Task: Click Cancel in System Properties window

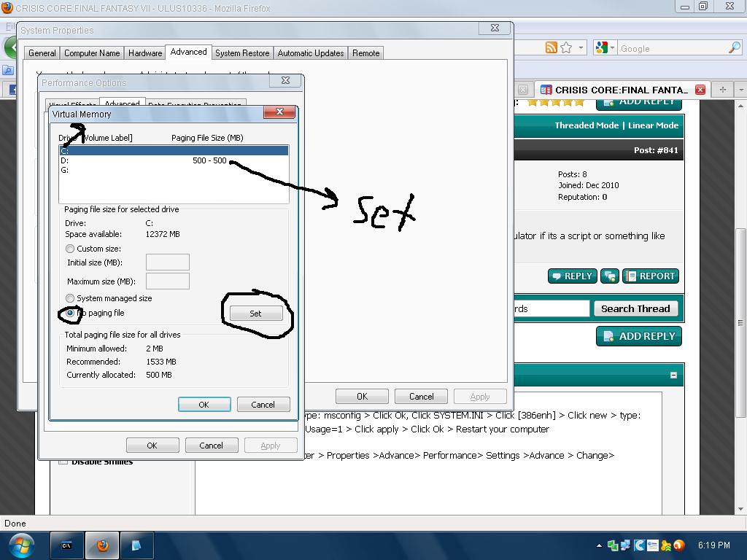Action: click(421, 396)
